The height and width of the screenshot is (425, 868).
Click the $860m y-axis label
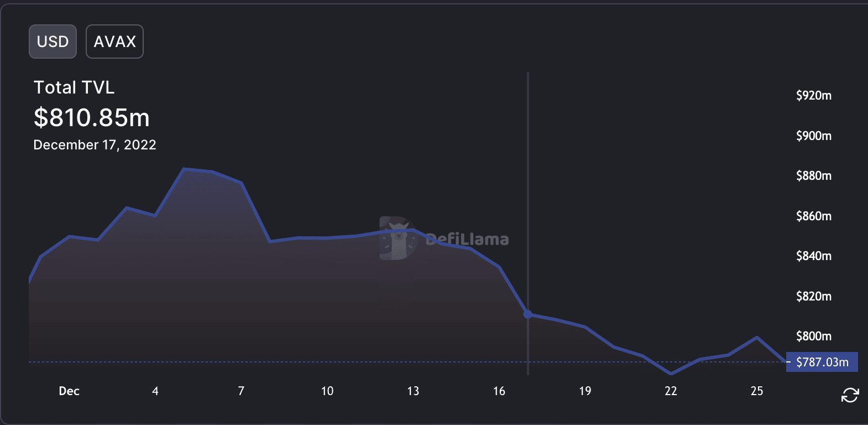coord(814,216)
